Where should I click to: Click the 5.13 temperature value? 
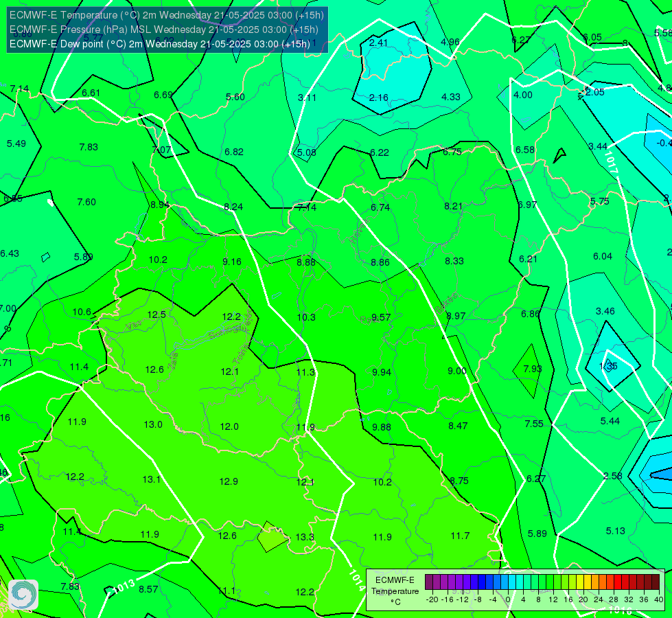coord(616,531)
